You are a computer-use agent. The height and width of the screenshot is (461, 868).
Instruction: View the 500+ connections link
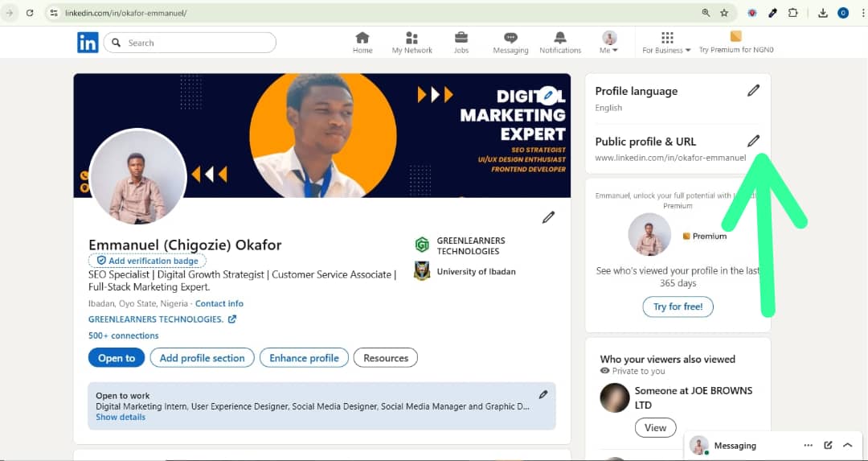[x=124, y=335]
